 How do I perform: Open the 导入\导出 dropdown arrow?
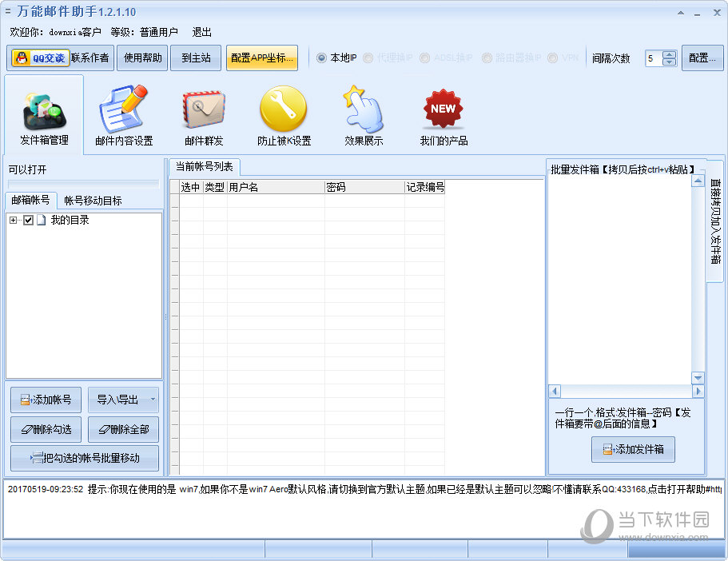tap(153, 400)
